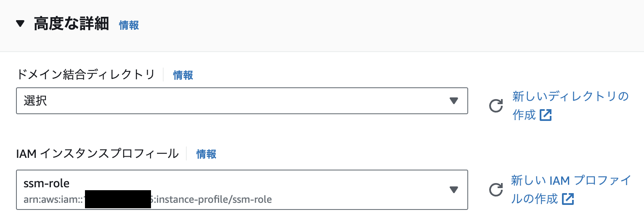Follow the 新しいディレクトリの作成 link
Screen dimensions: 644x220
pos(570,97)
